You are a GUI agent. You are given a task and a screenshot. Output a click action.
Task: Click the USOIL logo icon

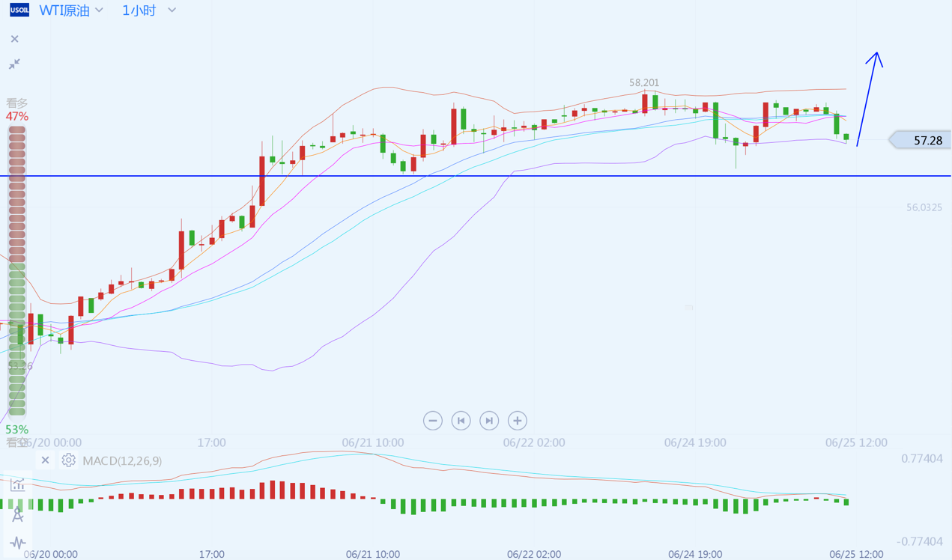tap(19, 10)
